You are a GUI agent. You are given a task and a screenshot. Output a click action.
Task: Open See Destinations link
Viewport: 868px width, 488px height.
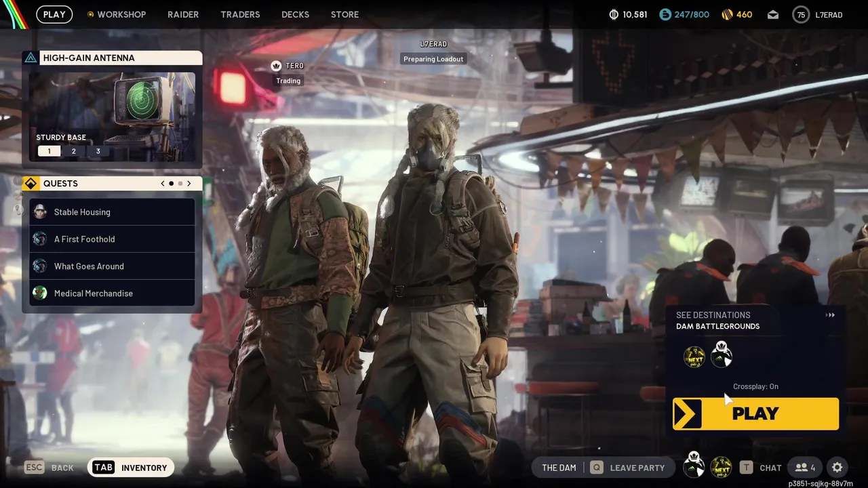tap(713, 315)
